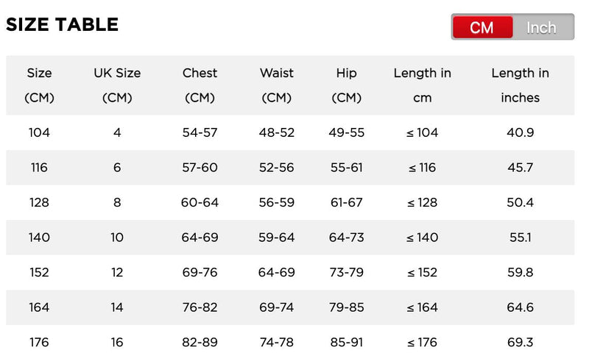Click the size 116 cell
Image resolution: width=589 pixels, height=364 pixels.
coord(40,168)
